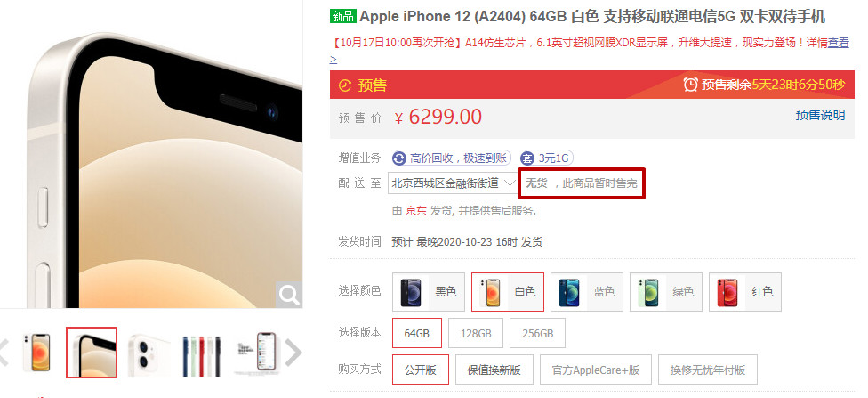
Task: Click the recycle icon for 高价回收 service
Action: click(x=399, y=158)
